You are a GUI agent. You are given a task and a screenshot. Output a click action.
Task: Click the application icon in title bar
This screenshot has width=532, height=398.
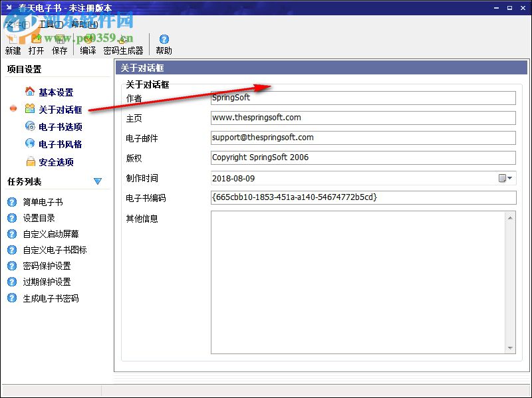coord(9,7)
